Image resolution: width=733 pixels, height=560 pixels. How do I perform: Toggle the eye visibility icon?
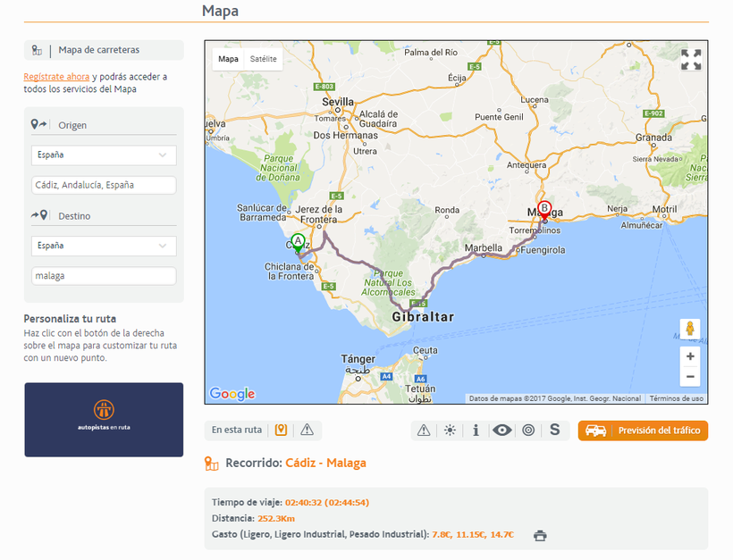tap(502, 430)
